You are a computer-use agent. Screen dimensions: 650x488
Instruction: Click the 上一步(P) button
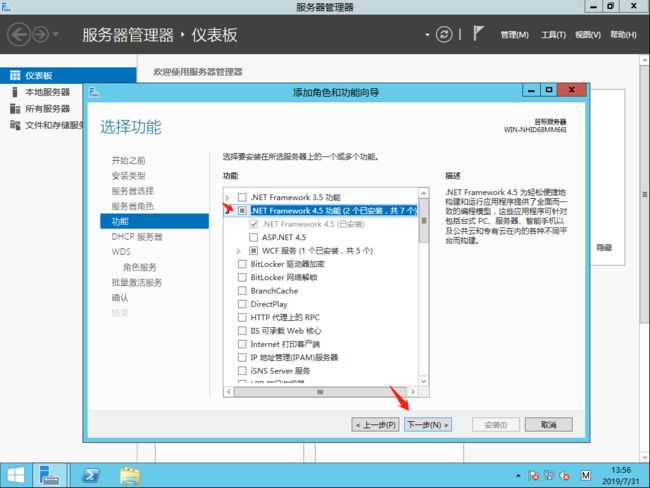376,425
